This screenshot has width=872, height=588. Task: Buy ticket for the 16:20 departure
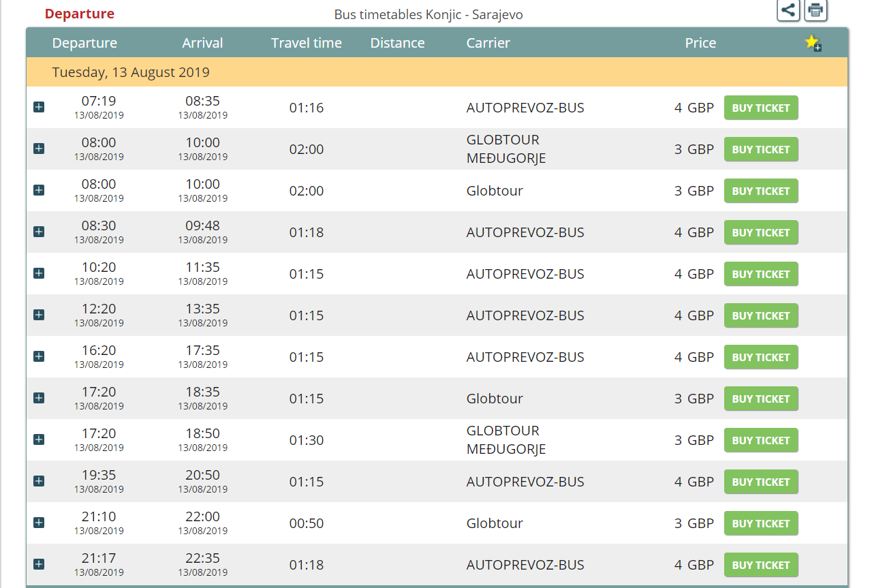pyautogui.click(x=760, y=357)
